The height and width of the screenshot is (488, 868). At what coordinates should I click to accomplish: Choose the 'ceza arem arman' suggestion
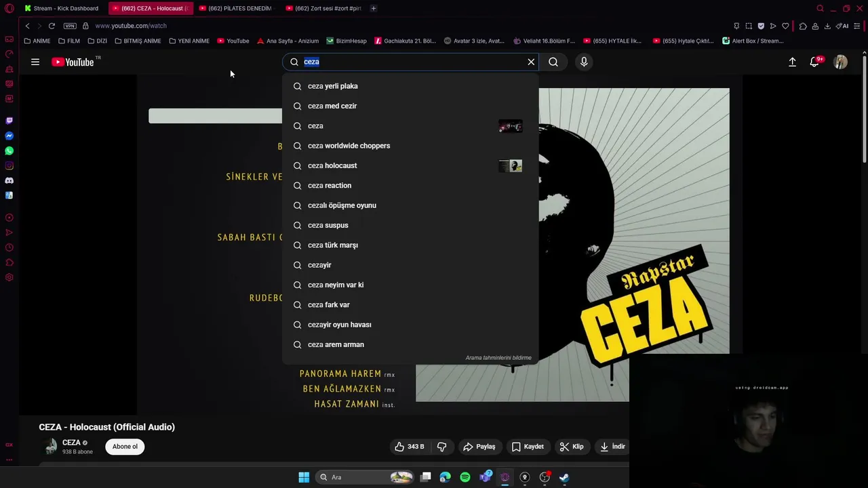click(410, 344)
